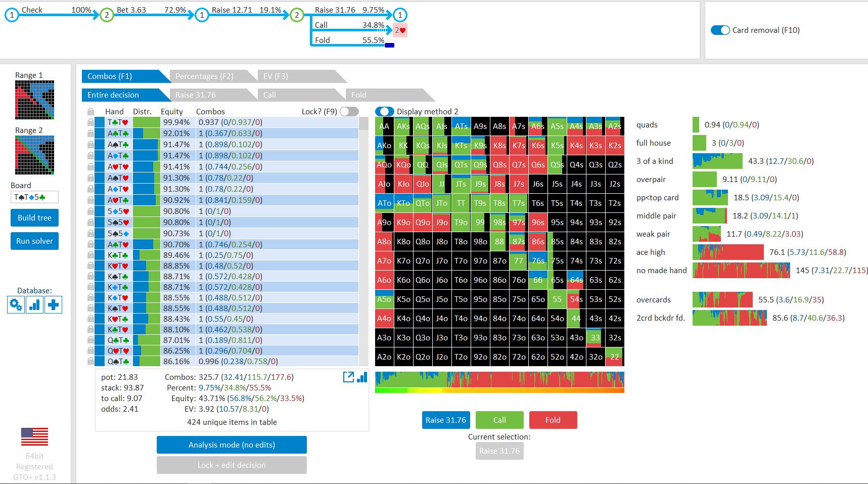Click the chart icon beside combos summary
This screenshot has height=484, width=868.
362,377
